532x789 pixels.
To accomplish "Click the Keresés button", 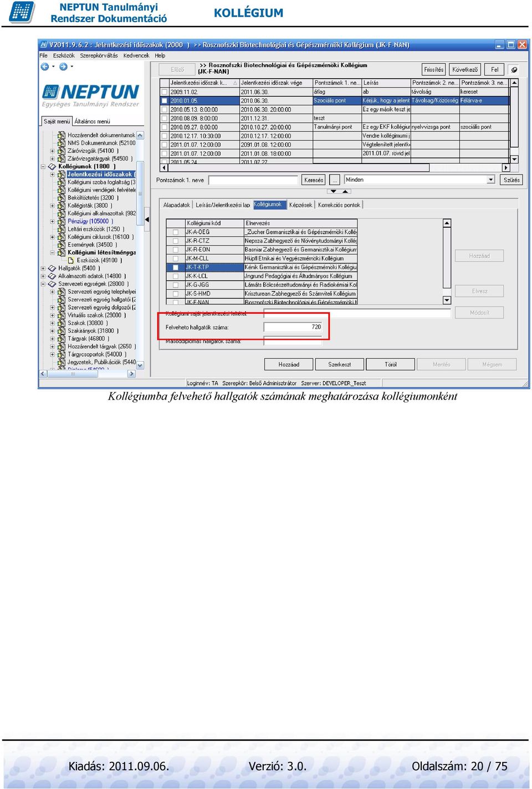I will click(313, 180).
